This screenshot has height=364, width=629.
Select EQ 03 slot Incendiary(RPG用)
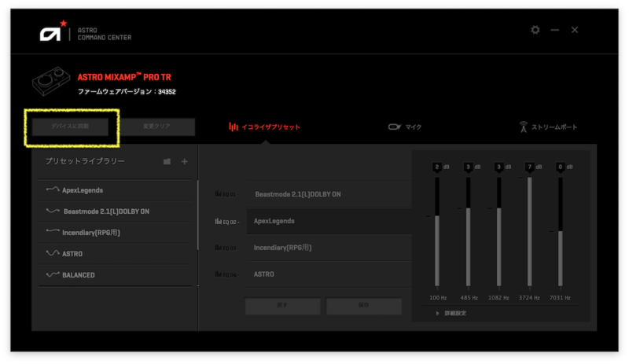pos(329,248)
